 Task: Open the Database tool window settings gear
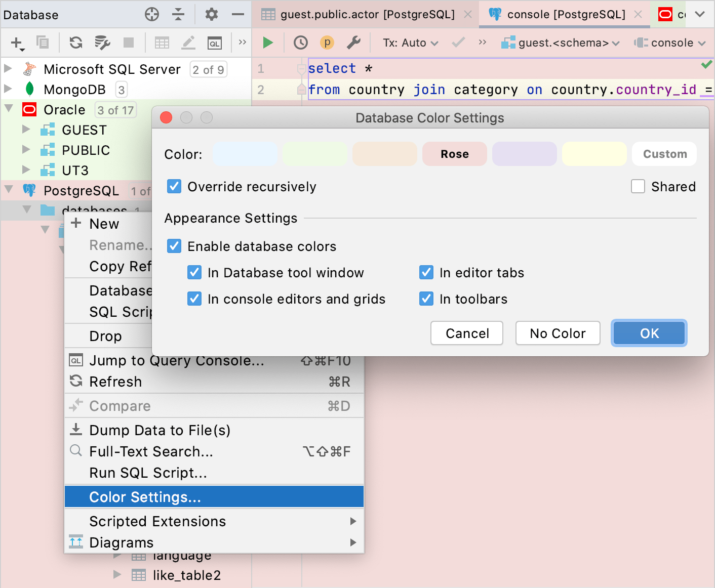[211, 15]
